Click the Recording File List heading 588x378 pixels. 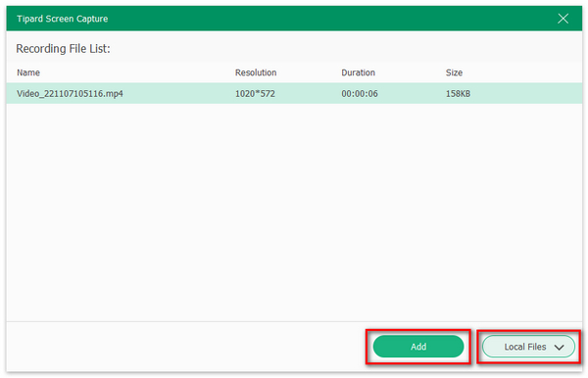[x=63, y=49]
